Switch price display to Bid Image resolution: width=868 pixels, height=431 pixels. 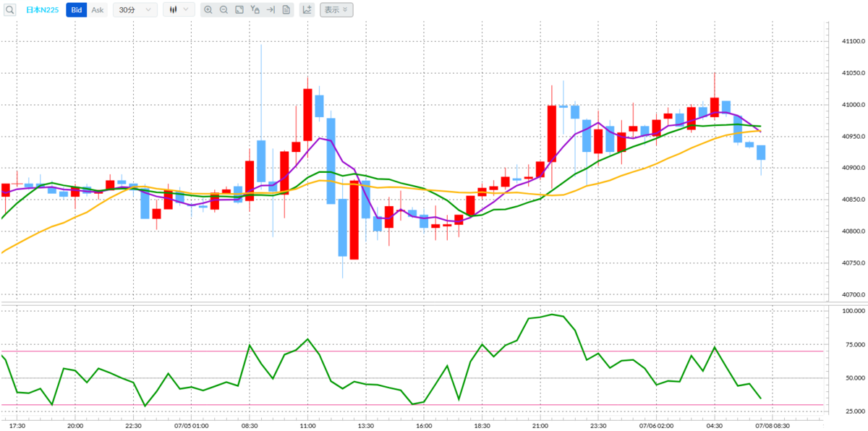click(76, 9)
